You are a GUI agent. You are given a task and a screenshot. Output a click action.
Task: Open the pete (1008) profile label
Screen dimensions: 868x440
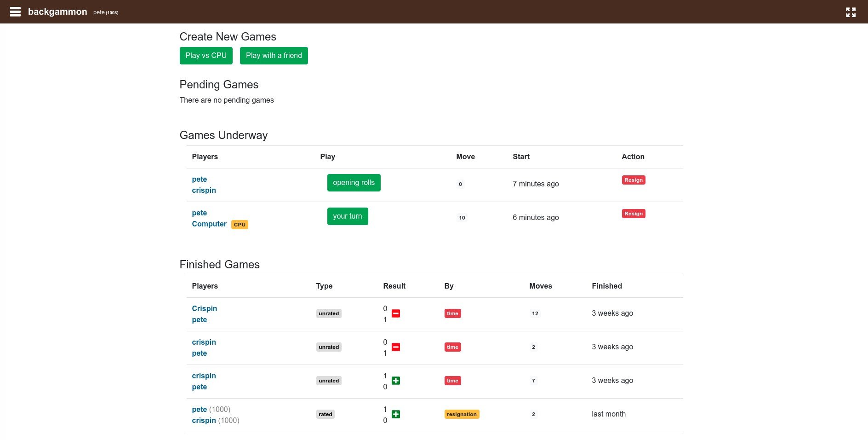pos(106,12)
